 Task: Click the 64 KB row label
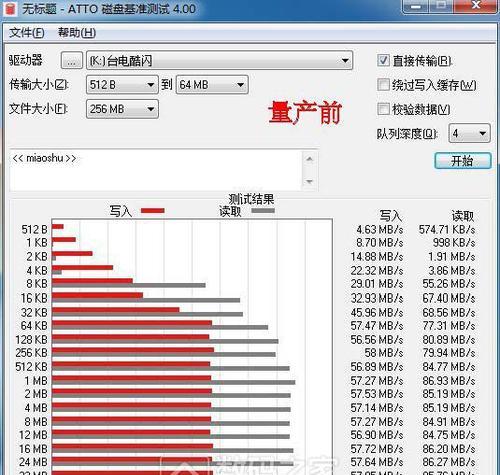point(34,326)
